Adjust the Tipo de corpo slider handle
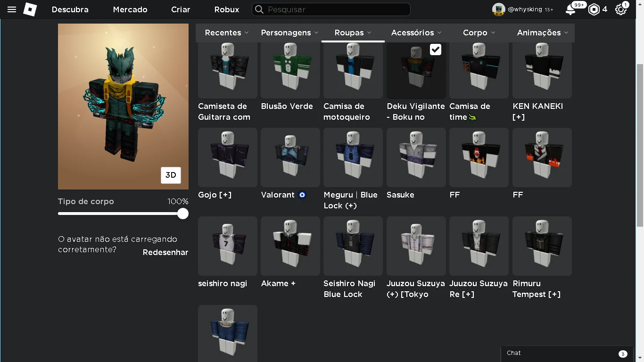 [x=183, y=214]
